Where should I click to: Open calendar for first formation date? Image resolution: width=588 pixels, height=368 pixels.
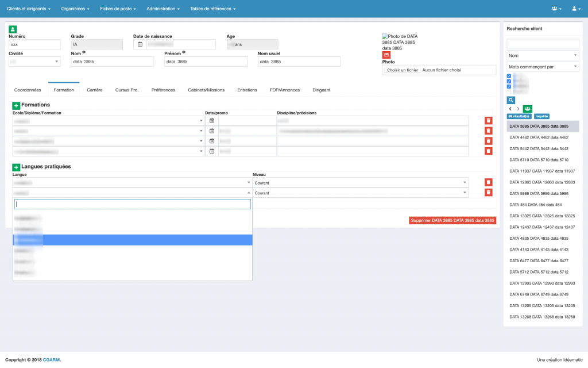212,121
